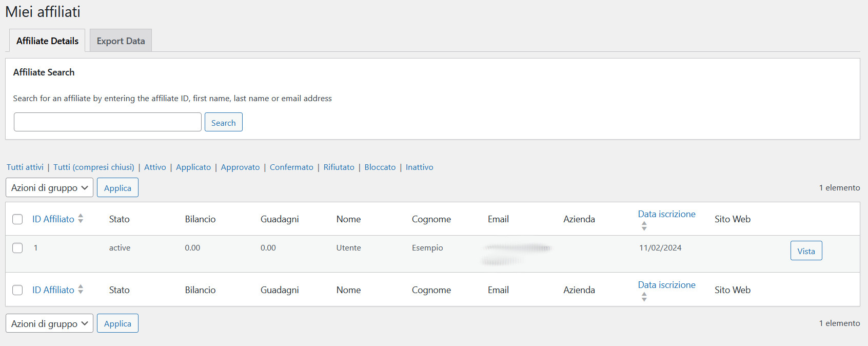Filter affiliates by Approvato
This screenshot has width=868, height=346.
pos(240,167)
